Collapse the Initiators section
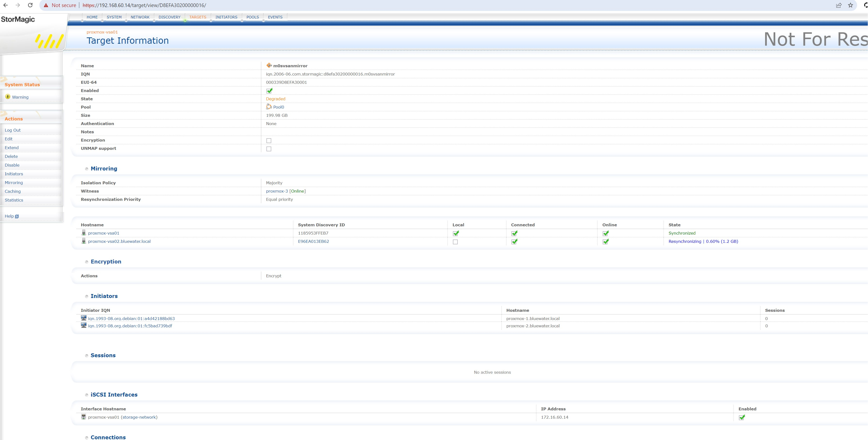The image size is (868, 440). [x=87, y=296]
